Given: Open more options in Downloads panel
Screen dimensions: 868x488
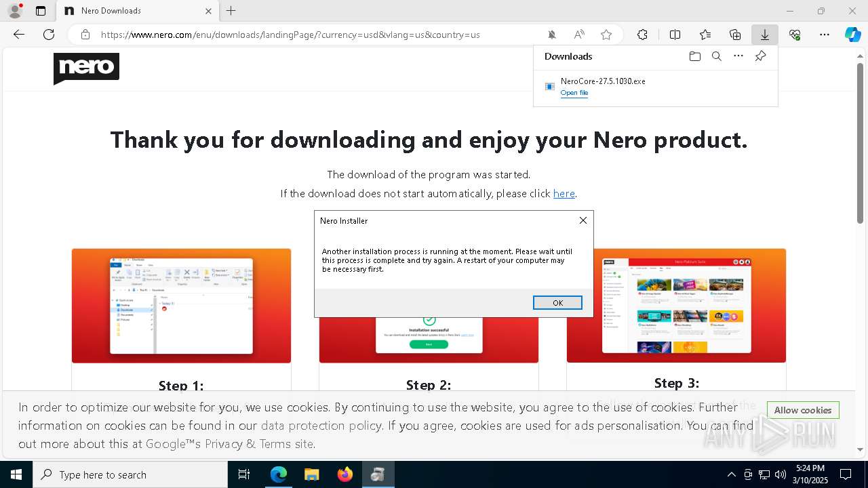Looking at the screenshot, I should 738,56.
